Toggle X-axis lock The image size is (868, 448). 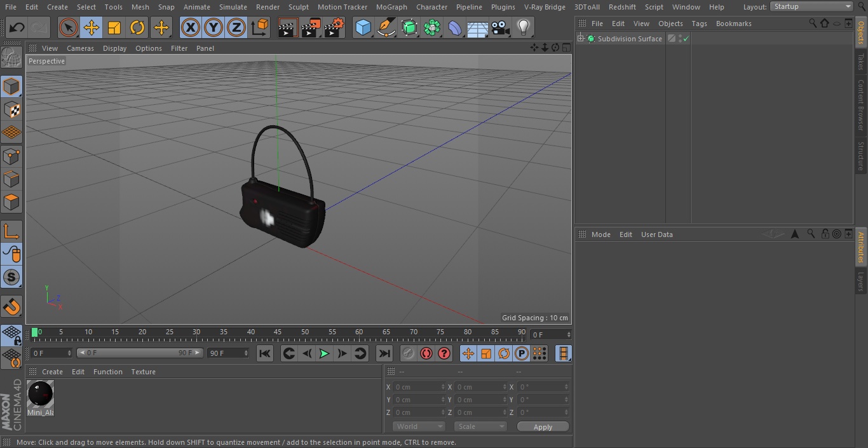190,27
